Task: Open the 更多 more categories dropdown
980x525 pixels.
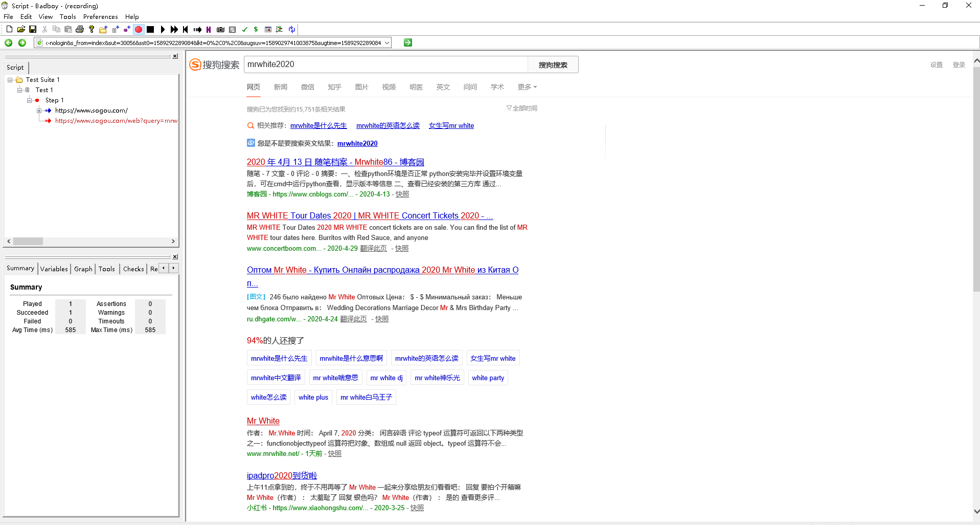Action: 527,87
